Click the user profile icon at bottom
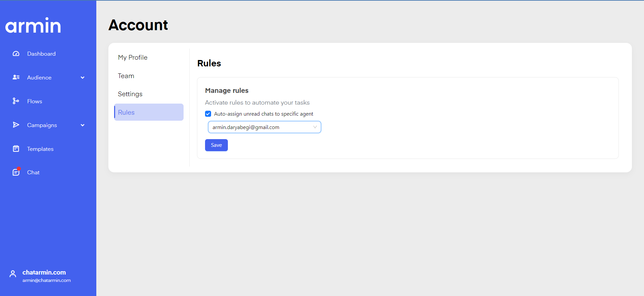 pos(13,274)
